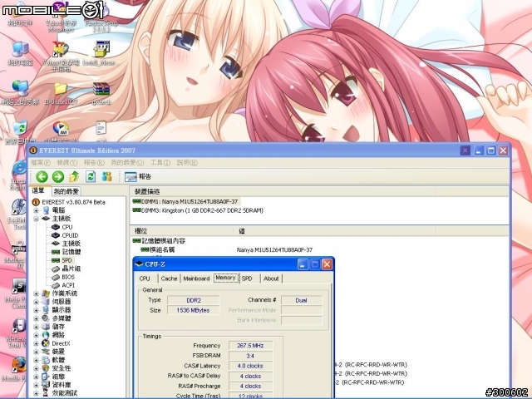Viewport: 532px width, 399px height.
Task: Click EVEREST v3.80.874 Beta root node
Action: coord(73,202)
